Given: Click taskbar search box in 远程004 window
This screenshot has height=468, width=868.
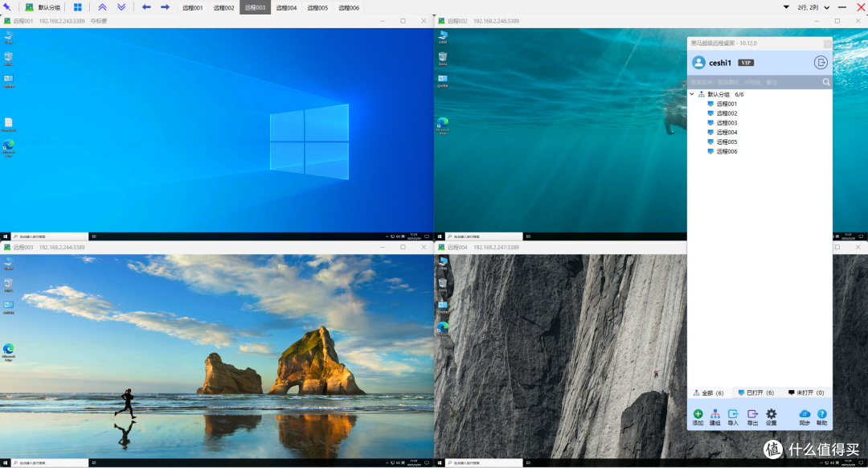Looking at the screenshot, I should tap(483, 462).
